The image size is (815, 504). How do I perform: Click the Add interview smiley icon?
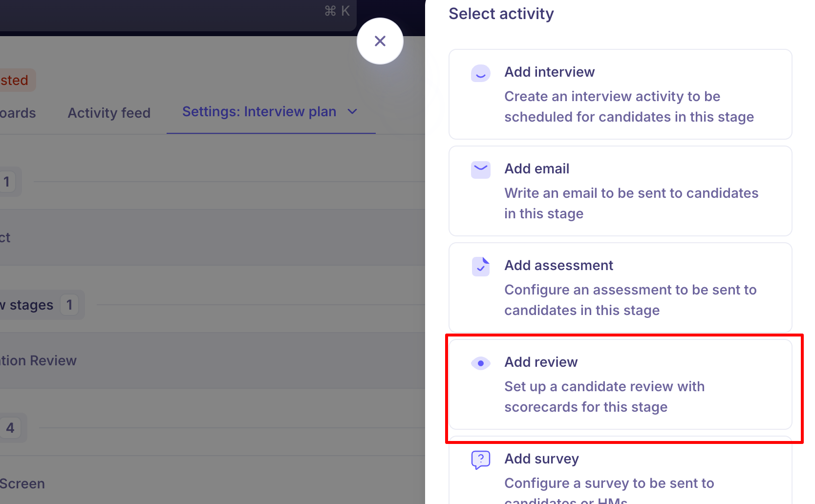[480, 73]
